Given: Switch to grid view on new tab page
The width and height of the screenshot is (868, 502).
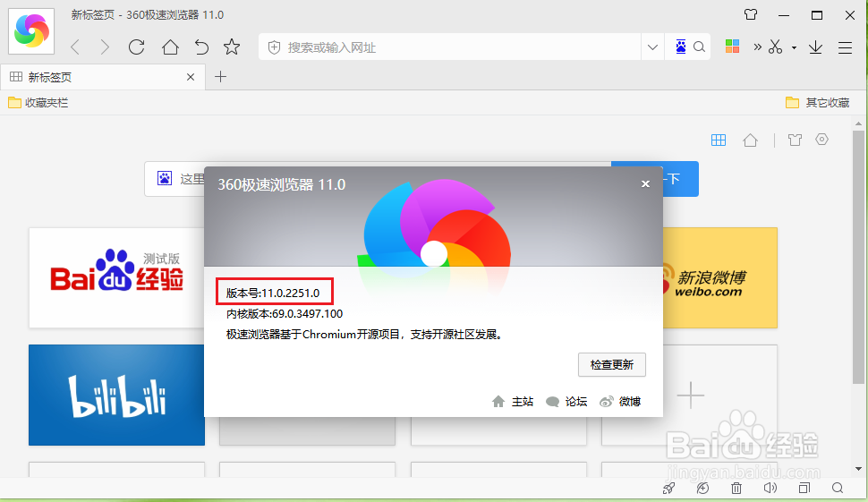Looking at the screenshot, I should pos(719,140).
